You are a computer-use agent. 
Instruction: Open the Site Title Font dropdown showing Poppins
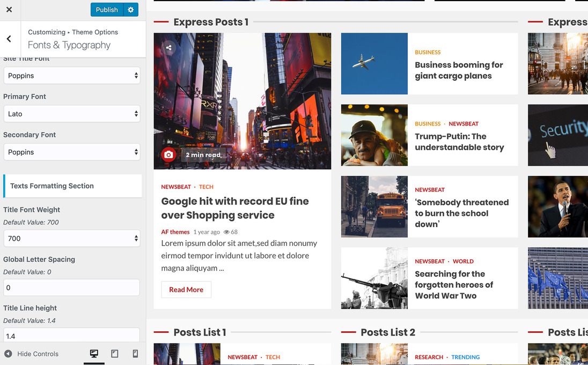[72, 76]
